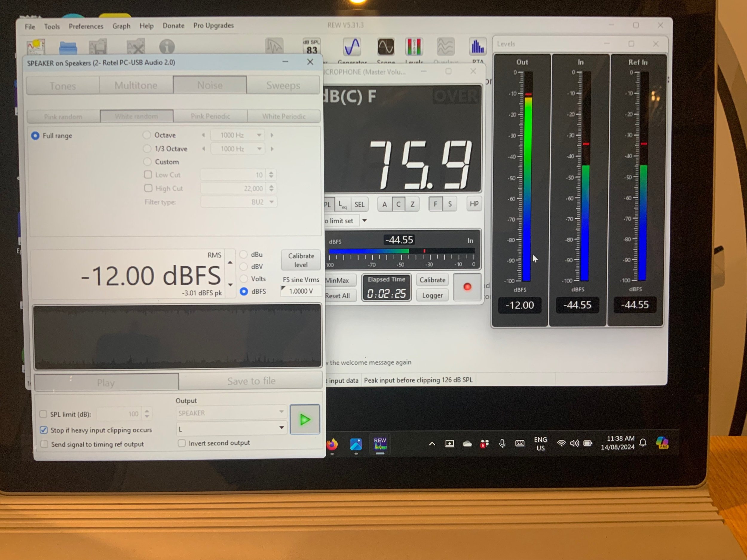Increase the RMS level with up arrow
The width and height of the screenshot is (747, 560).
coord(230,262)
